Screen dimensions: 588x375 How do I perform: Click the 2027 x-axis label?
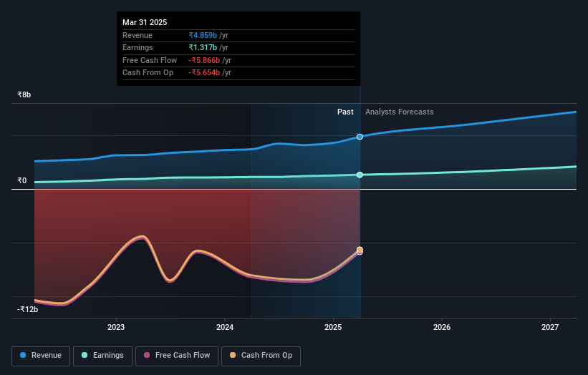click(550, 327)
